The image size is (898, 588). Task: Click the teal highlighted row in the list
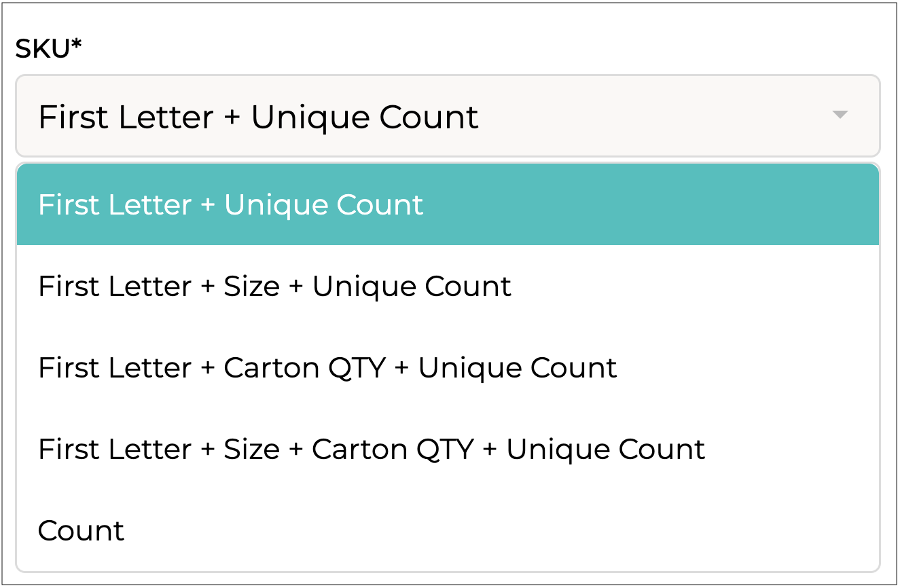[447, 205]
